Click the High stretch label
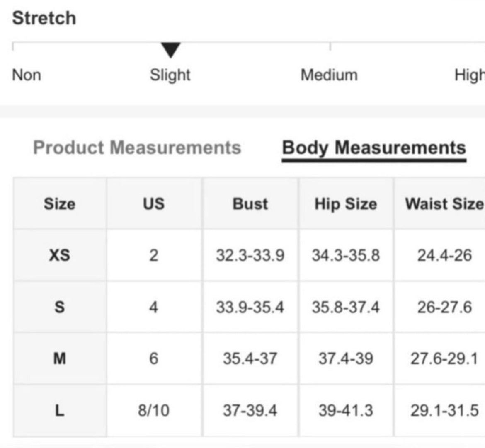Screen dimensions: 485x448 (x=470, y=75)
